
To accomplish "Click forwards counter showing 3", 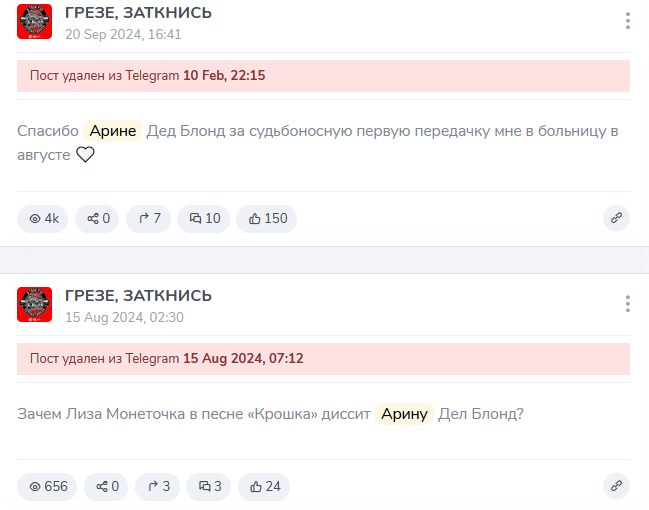I will click(x=158, y=486).
